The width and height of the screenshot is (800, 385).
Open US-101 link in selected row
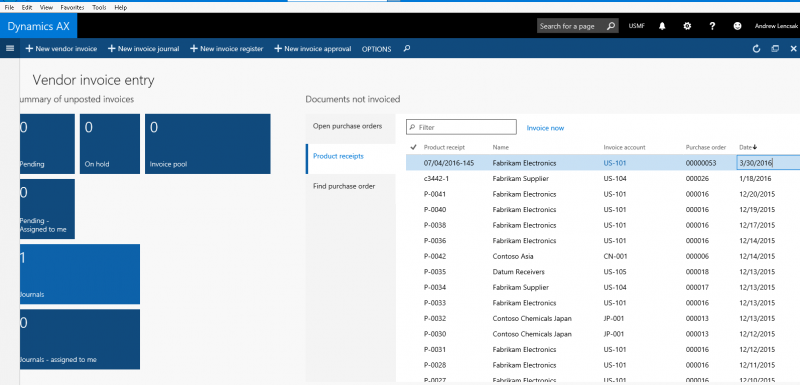point(614,163)
